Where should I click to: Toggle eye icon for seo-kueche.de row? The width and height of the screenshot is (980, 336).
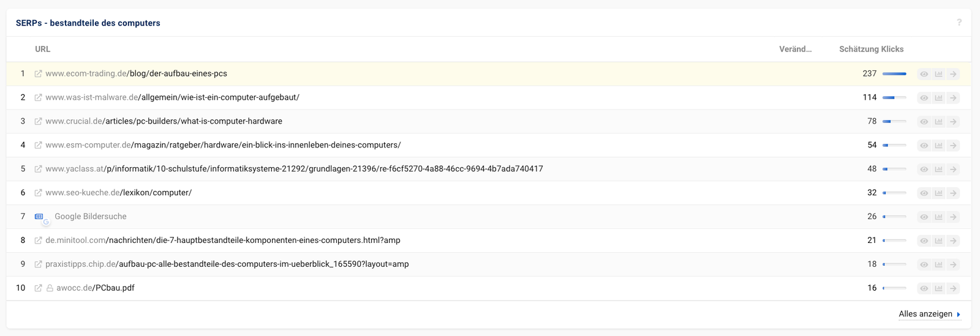[924, 193]
